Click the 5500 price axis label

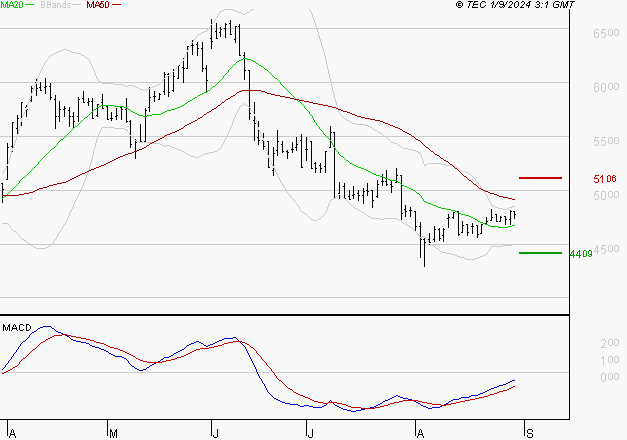(606, 141)
